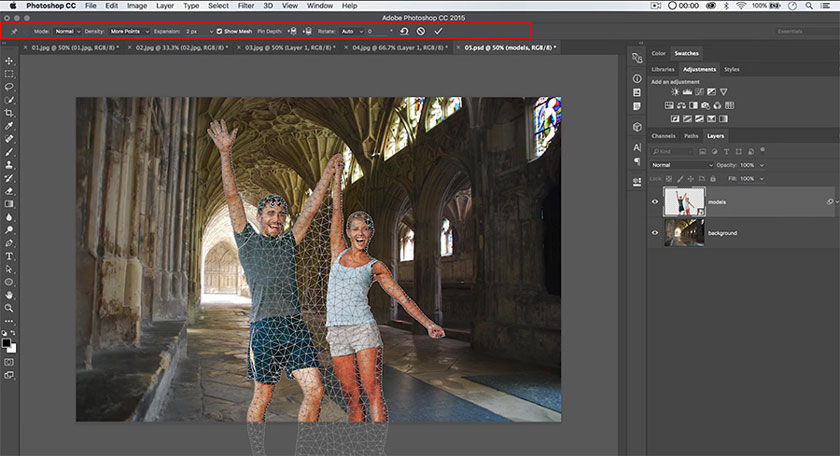Toggle the Show Mesh checkbox
The height and width of the screenshot is (456, 840).
(220, 31)
